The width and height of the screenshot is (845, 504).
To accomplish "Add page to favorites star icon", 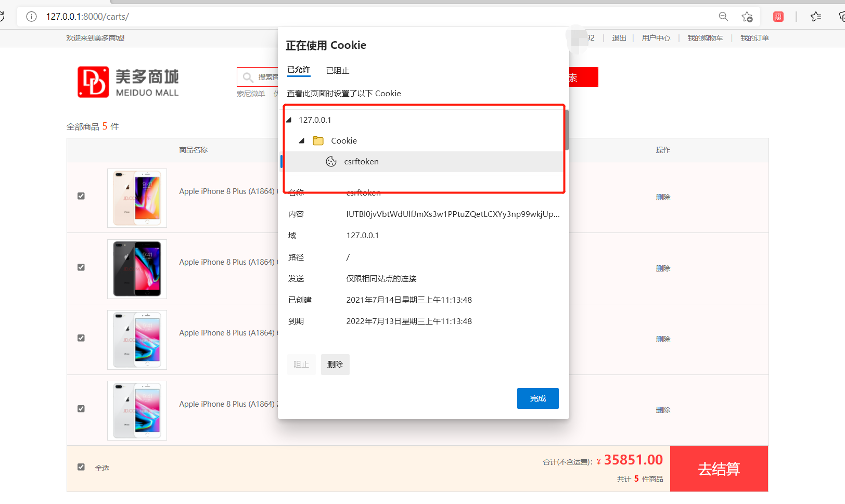I will [x=747, y=17].
